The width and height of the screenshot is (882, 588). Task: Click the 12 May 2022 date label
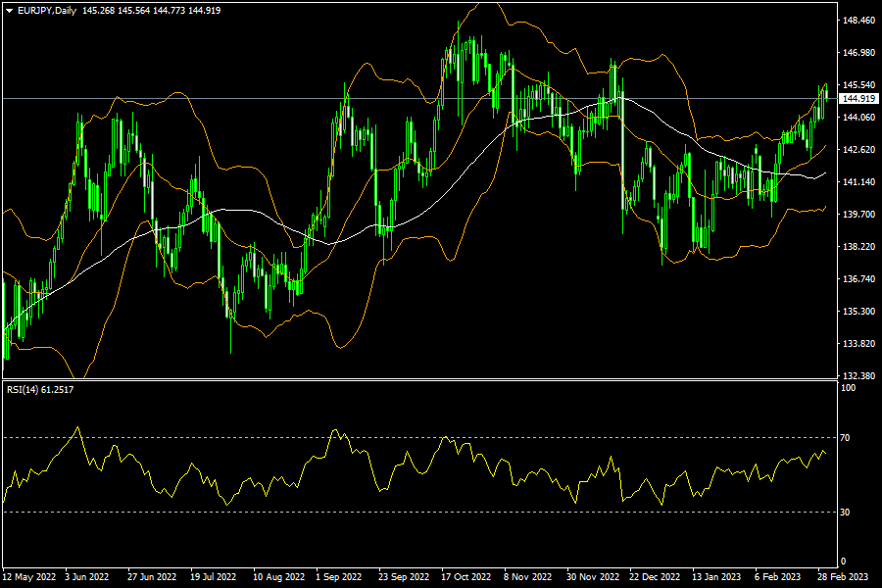tap(29, 577)
